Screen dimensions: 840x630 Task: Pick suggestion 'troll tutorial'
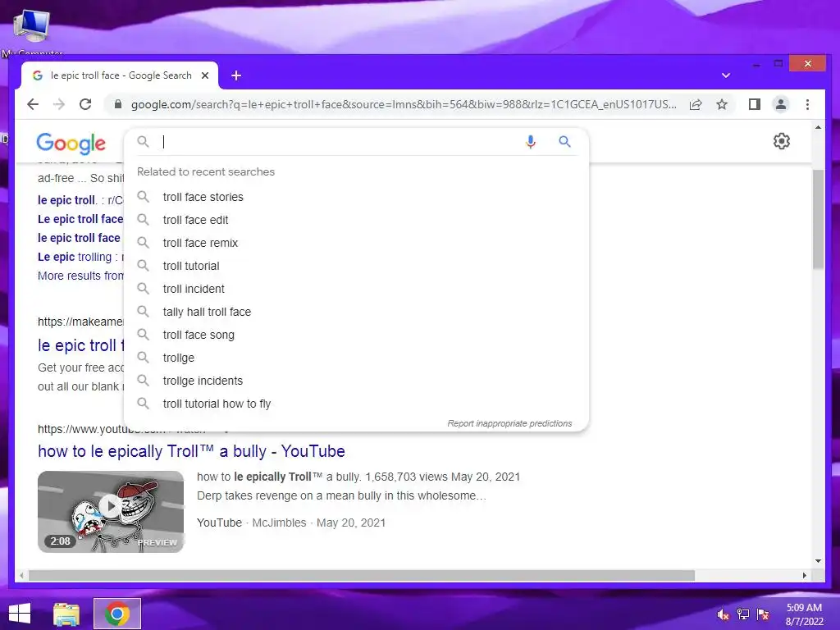pyautogui.click(x=356, y=267)
